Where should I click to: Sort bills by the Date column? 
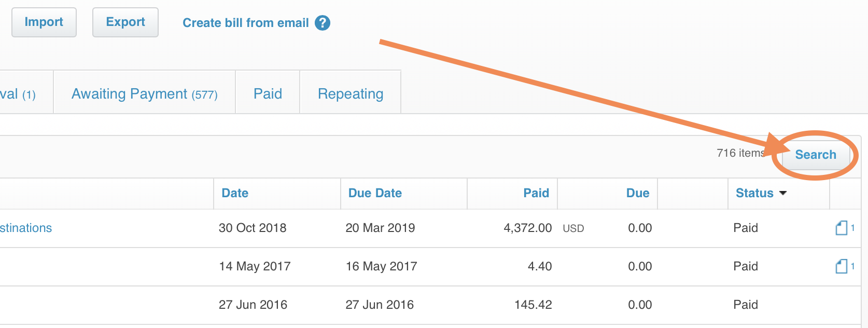tap(234, 193)
